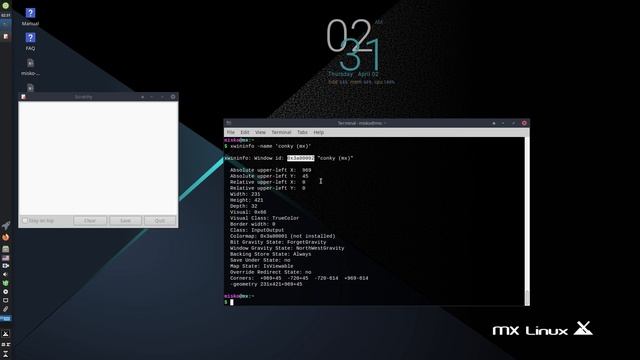This screenshot has width=640, height=360.
Task: Click the airplane launcher icon in side panel
Action: [x=5, y=225]
